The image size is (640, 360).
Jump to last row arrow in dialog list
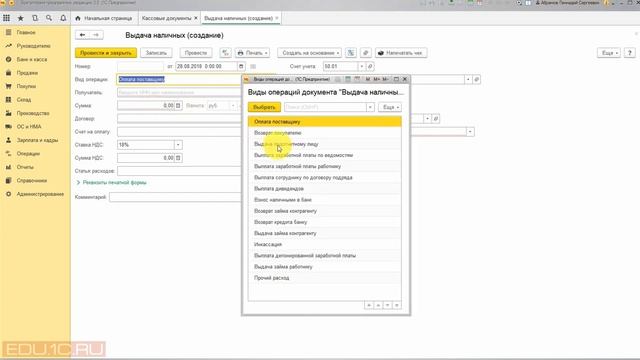click(396, 305)
